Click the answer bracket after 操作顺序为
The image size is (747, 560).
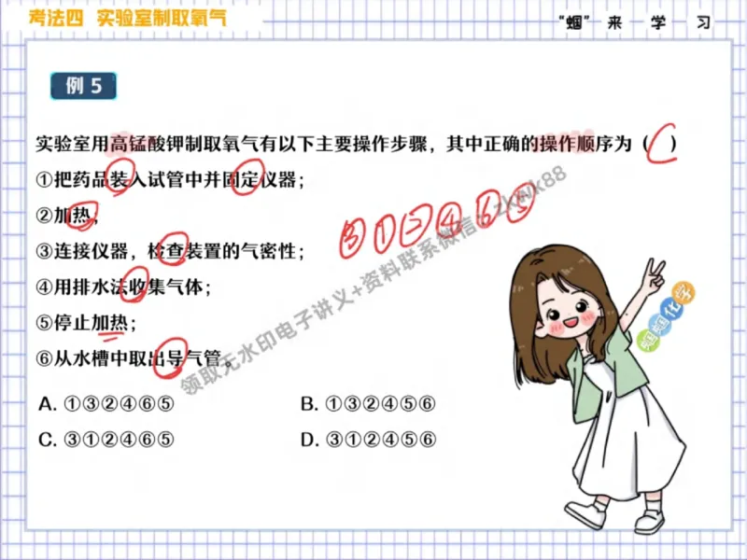tap(660, 144)
